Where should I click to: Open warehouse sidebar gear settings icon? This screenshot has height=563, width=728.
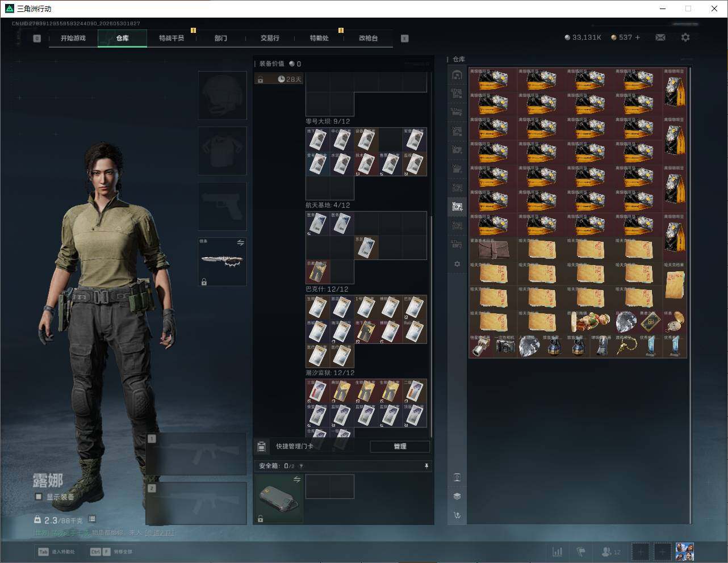(x=457, y=264)
